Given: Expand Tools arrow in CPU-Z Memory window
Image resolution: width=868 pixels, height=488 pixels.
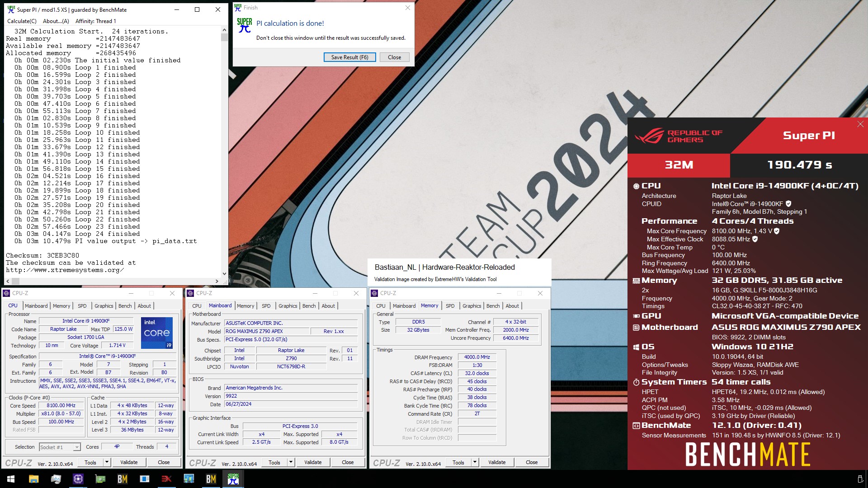Looking at the screenshot, I should [x=475, y=462].
